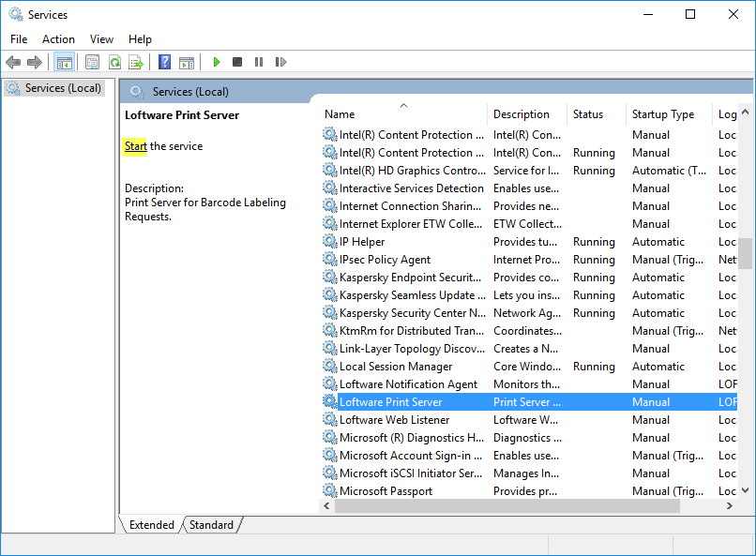
Task: Sort services by the Name column header
Action: (x=403, y=114)
